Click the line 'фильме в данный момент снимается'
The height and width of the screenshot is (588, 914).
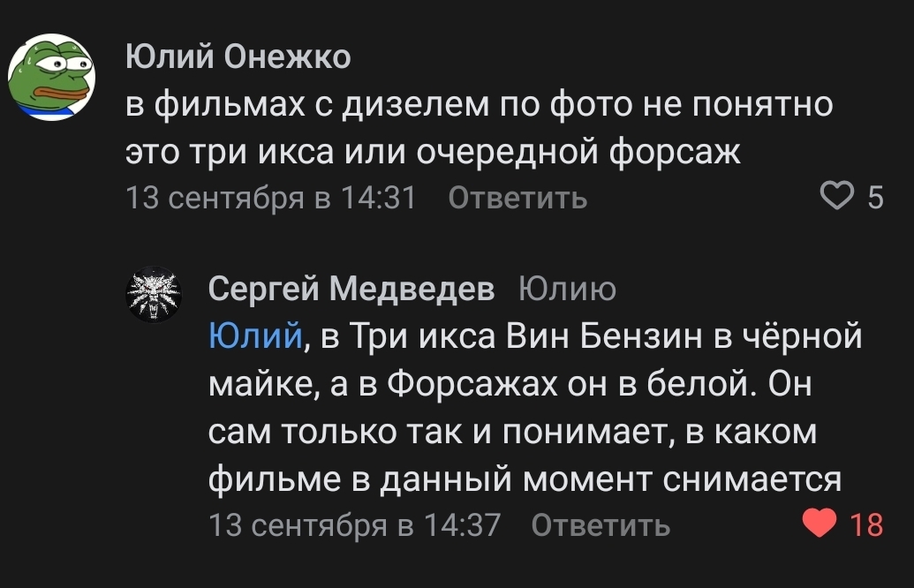tap(525, 479)
